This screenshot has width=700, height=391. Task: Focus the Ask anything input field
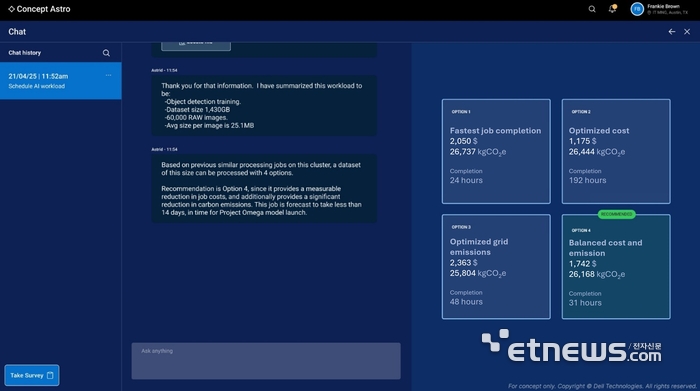tap(266, 361)
